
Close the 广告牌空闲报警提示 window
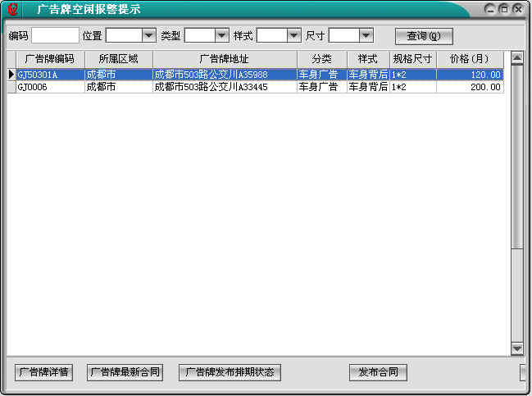click(518, 9)
